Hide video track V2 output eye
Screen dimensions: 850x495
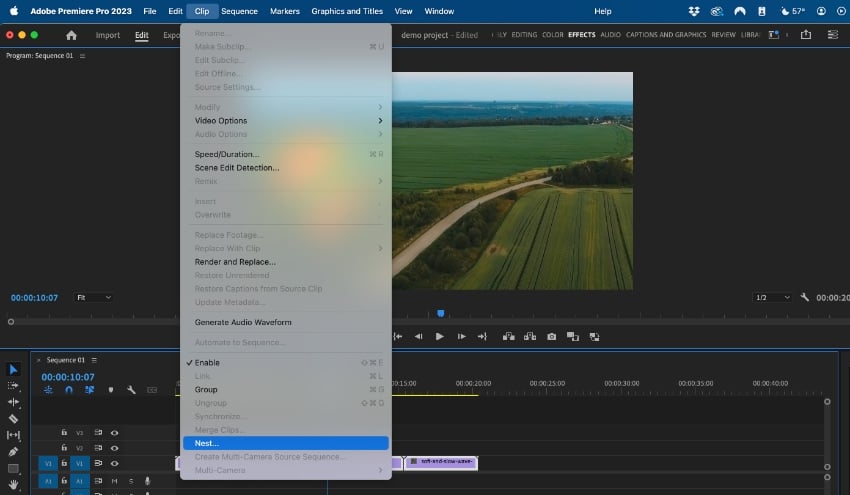114,448
